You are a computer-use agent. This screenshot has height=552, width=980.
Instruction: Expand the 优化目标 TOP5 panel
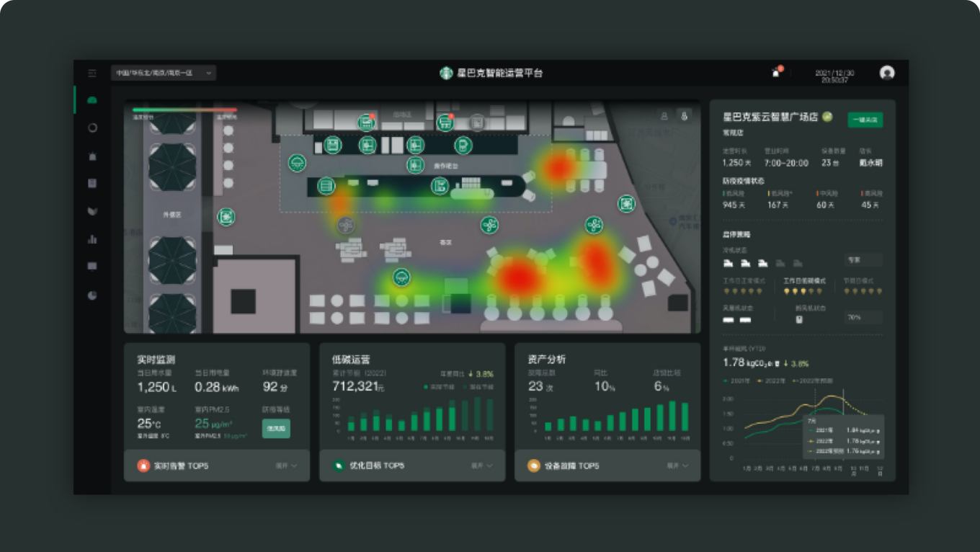pyautogui.click(x=481, y=466)
